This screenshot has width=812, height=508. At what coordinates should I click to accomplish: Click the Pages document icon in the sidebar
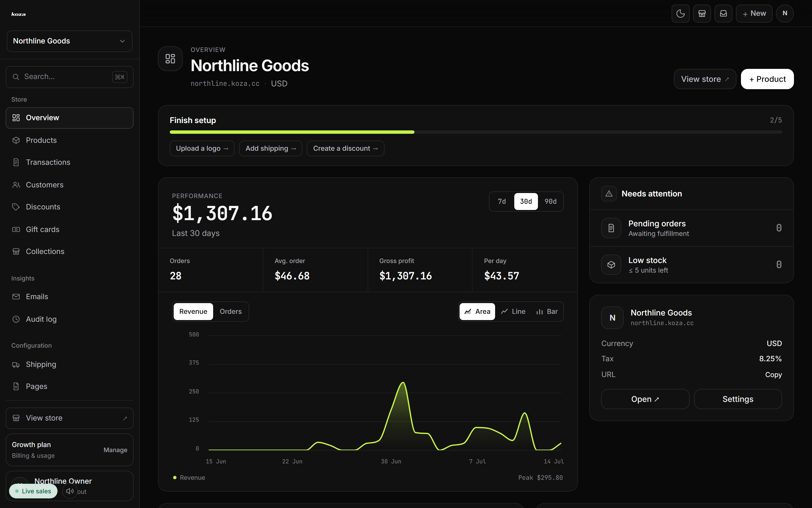[16, 386]
